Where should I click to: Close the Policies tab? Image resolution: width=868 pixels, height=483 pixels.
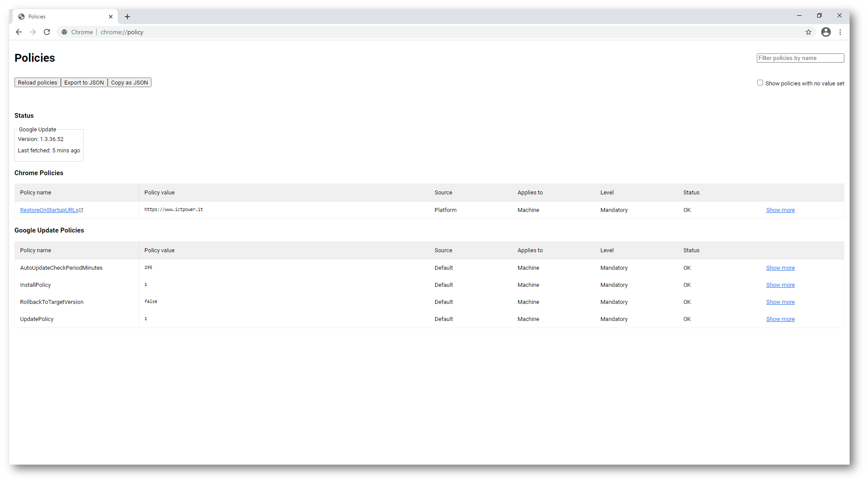tap(111, 17)
